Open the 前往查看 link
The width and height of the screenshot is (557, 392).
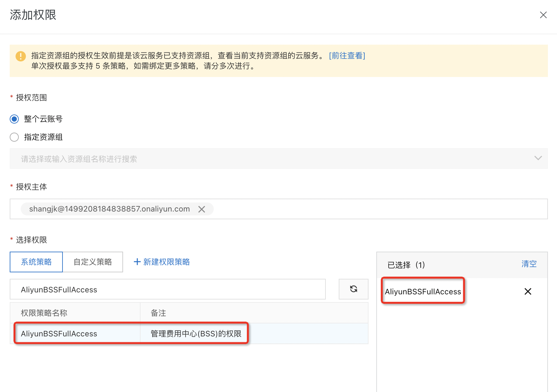pos(347,56)
